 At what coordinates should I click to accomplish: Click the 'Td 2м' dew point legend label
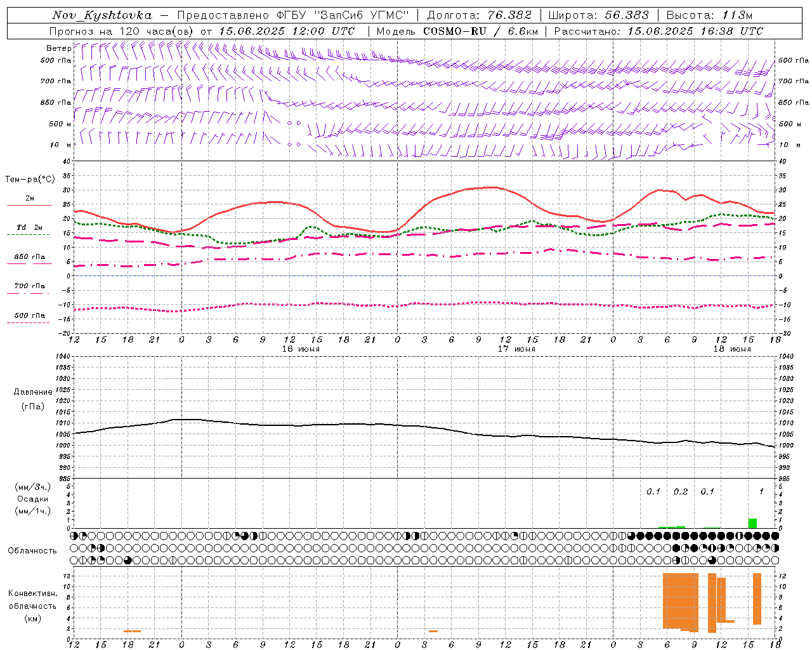click(x=30, y=227)
